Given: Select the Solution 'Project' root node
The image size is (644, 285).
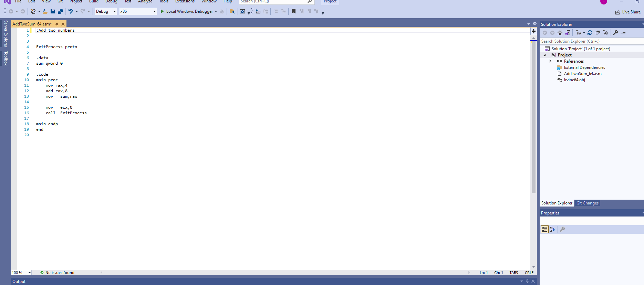Looking at the screenshot, I should tap(581, 49).
